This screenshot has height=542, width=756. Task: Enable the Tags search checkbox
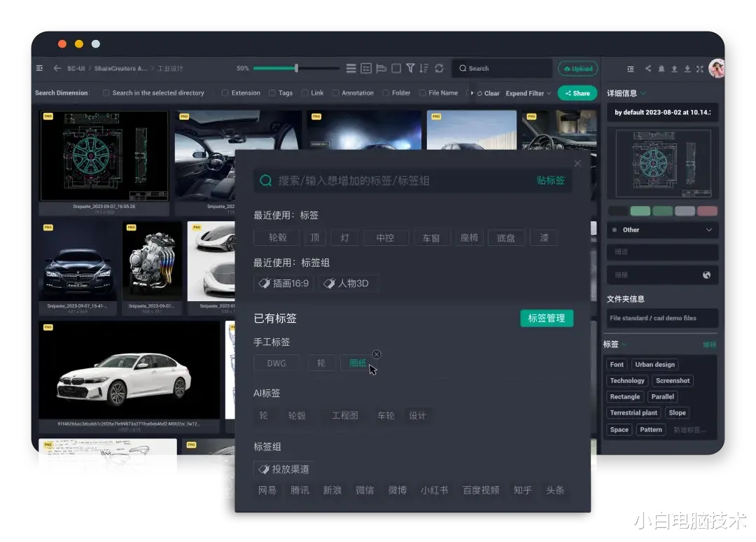tap(272, 93)
